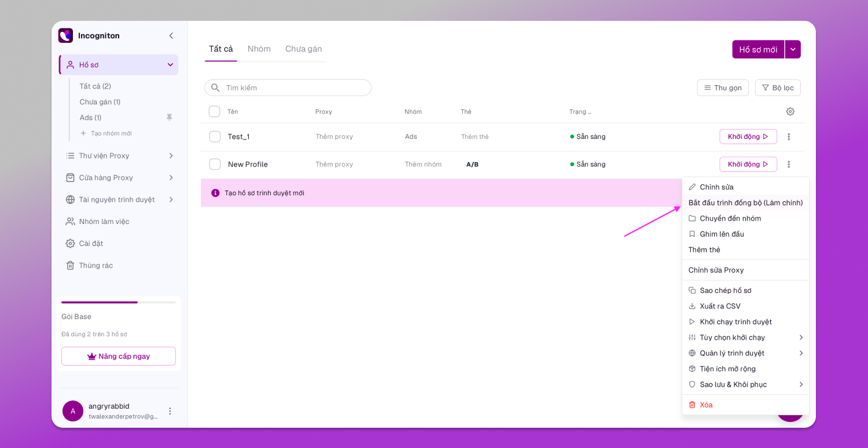Click Khởi động for New Profile

[x=748, y=164]
